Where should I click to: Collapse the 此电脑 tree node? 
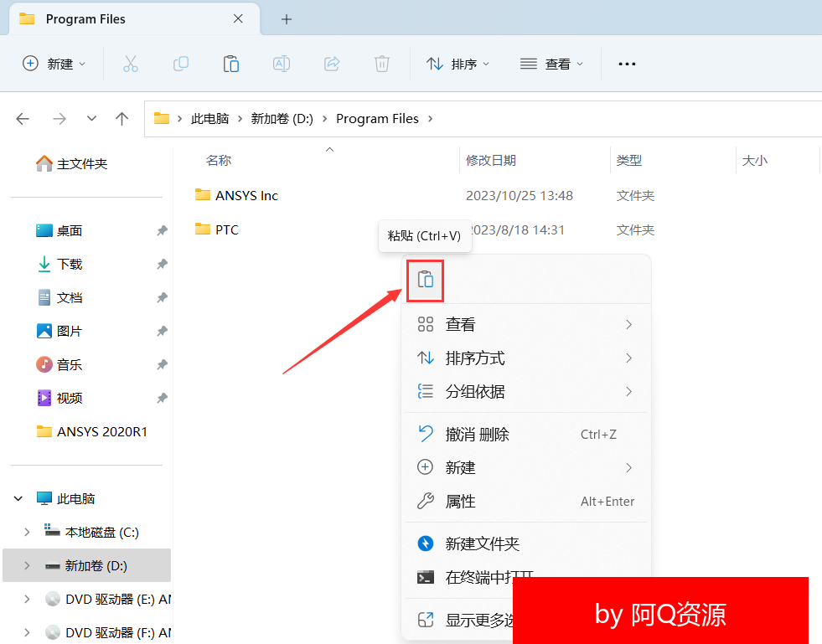(18, 498)
